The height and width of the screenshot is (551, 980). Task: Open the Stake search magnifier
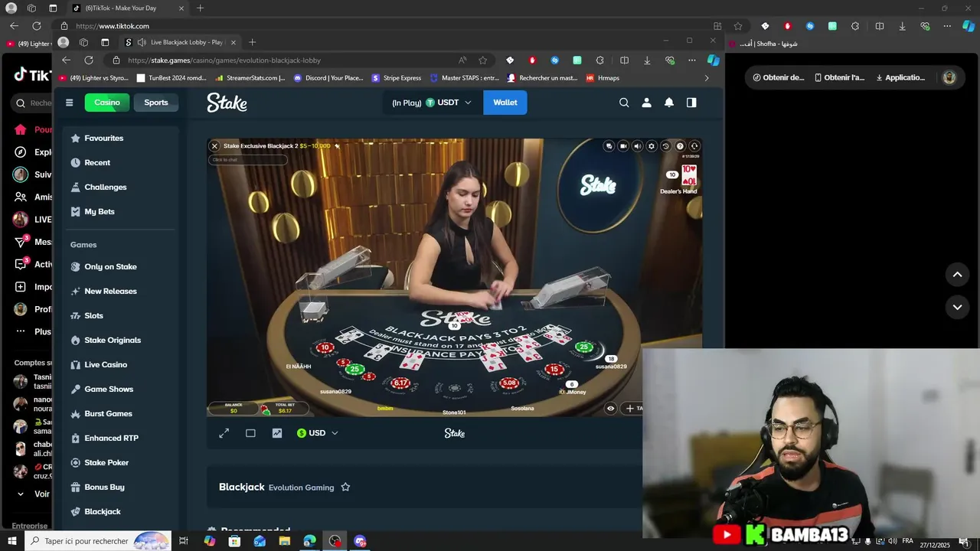pos(624,103)
